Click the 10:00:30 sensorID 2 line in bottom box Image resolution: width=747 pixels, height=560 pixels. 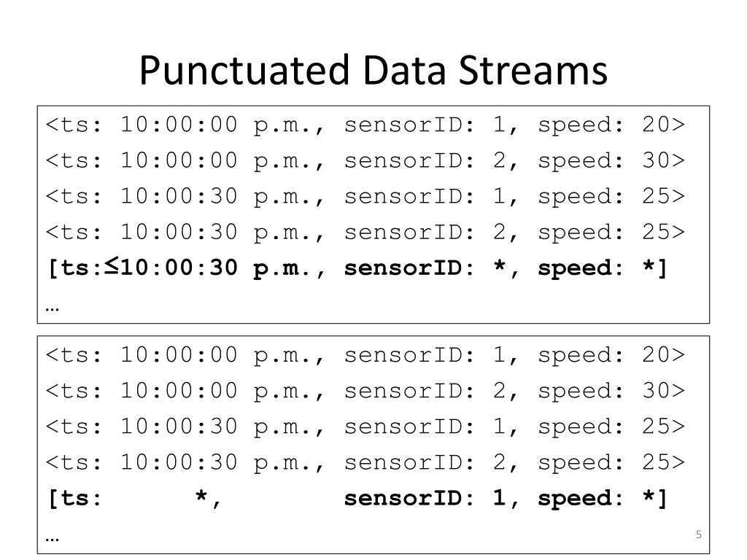365,462
